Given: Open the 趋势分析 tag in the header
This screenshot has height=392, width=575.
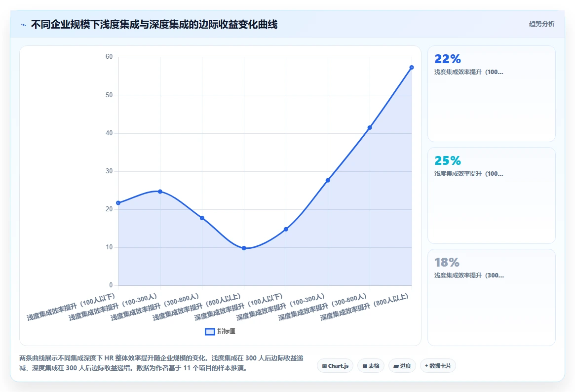Looking at the screenshot, I should point(541,24).
